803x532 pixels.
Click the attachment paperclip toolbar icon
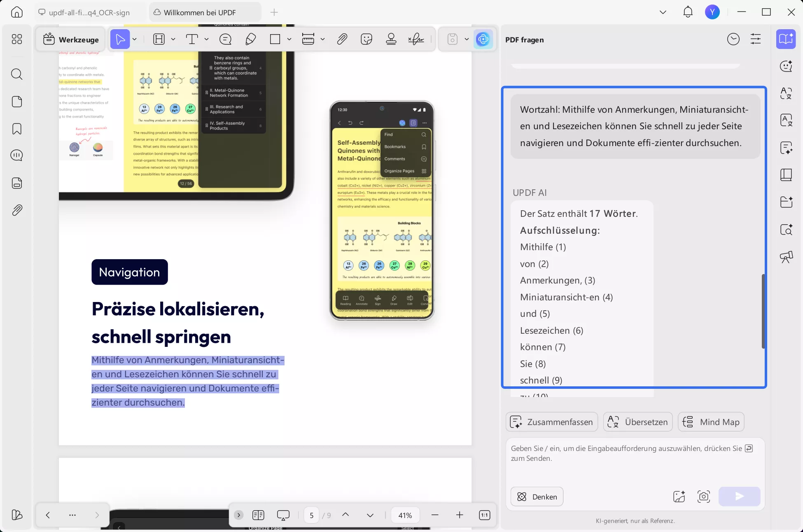[x=342, y=39]
